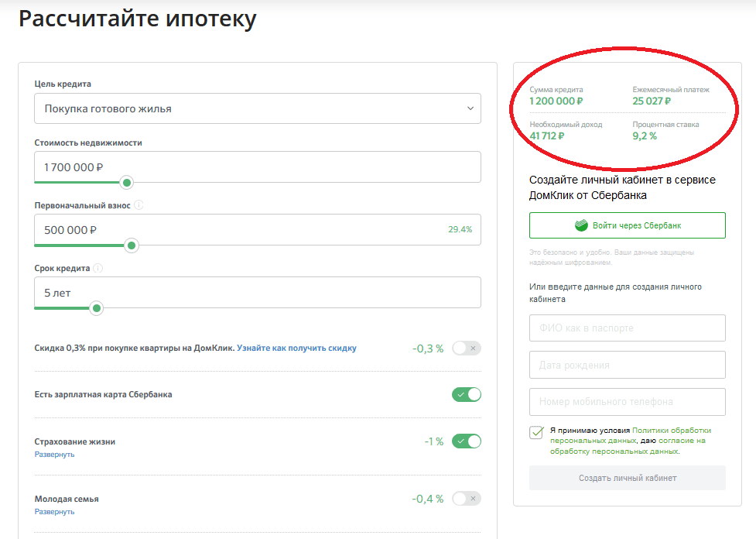
Task: Click the Сумма кредита value 1 200 000 ₽
Action: click(x=556, y=101)
